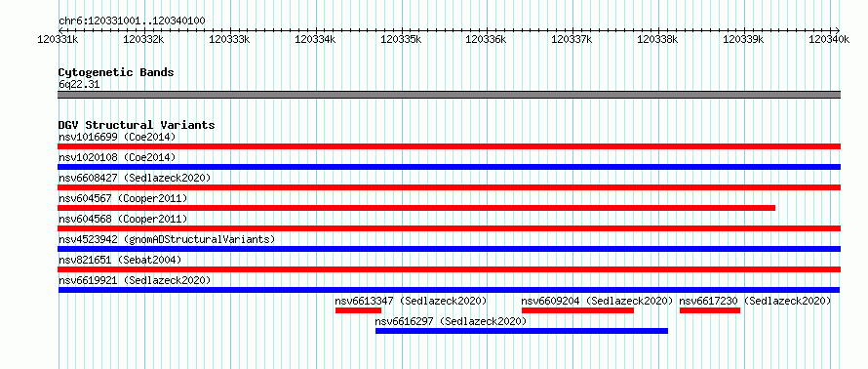Click the gray 6q22.31 cytogenetic band bar
868x369 pixels.
coord(449,95)
